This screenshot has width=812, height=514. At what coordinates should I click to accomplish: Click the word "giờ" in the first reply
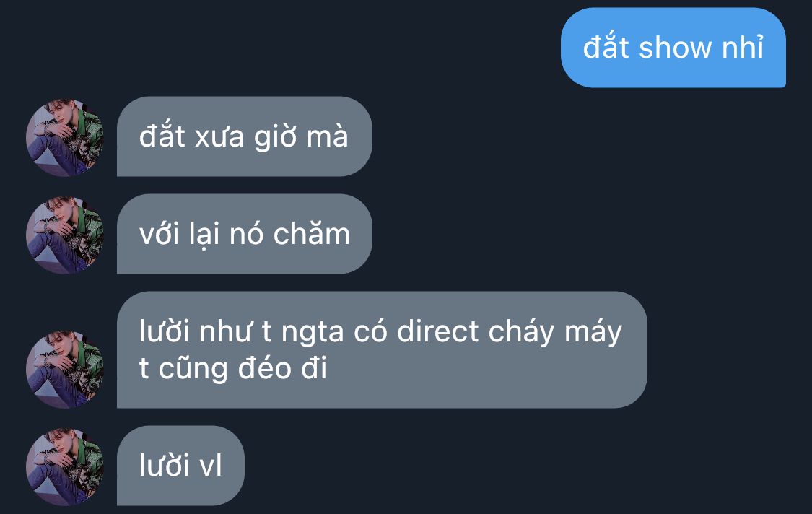(x=275, y=138)
